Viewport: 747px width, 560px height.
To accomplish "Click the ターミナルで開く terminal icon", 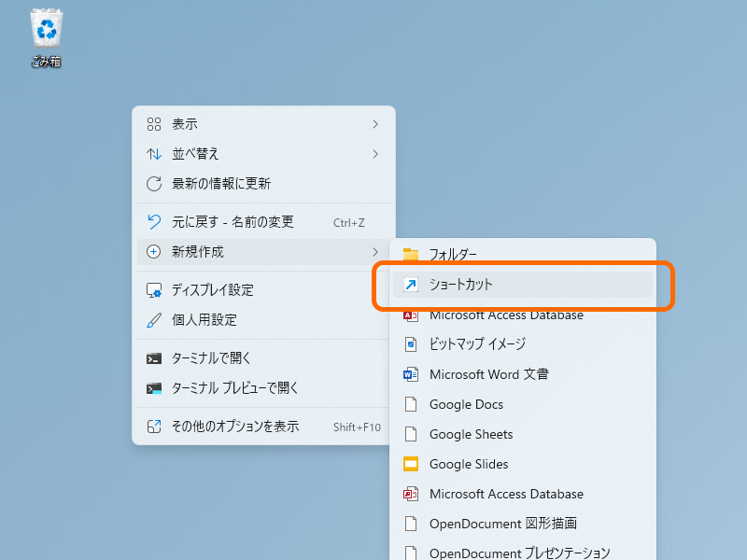I will coord(154,357).
